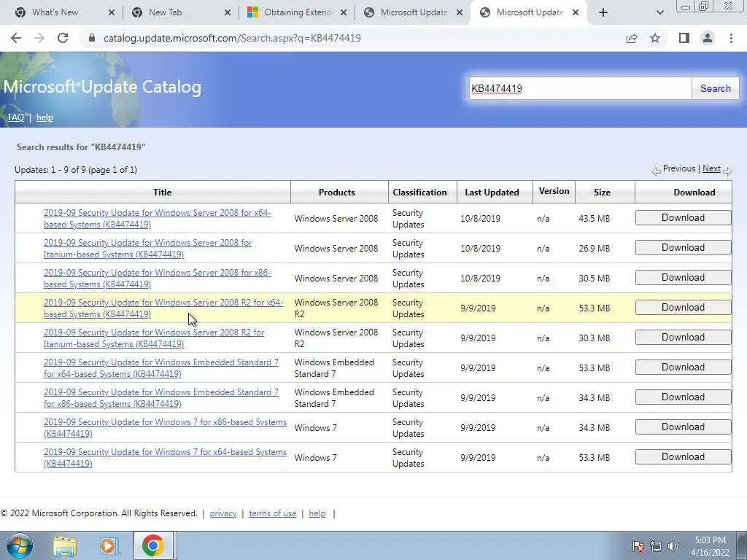Download the Server 2008 x86 30.5 MB update

point(683,278)
